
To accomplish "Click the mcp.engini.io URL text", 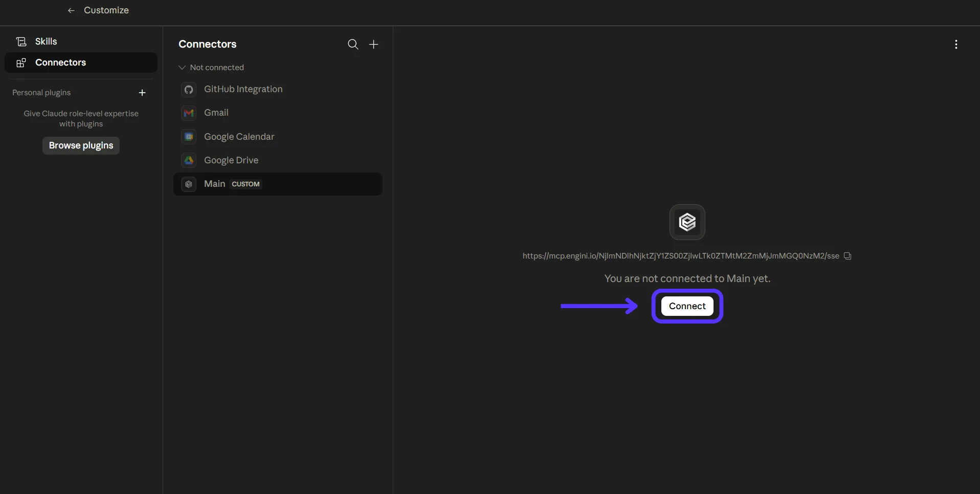I will (x=681, y=256).
